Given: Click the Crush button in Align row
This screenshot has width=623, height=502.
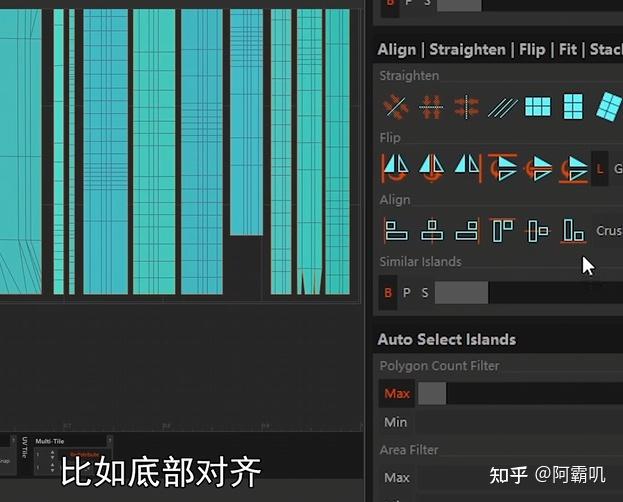Looking at the screenshot, I should (x=608, y=231).
